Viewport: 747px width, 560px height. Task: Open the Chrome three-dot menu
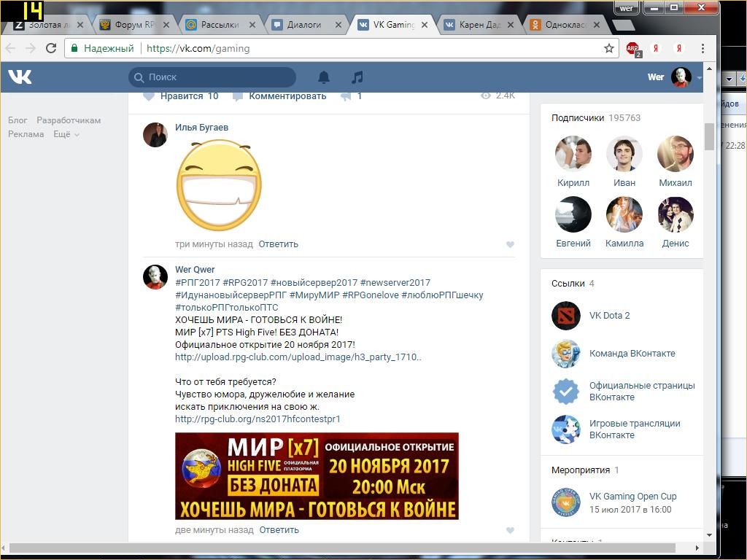(703, 48)
